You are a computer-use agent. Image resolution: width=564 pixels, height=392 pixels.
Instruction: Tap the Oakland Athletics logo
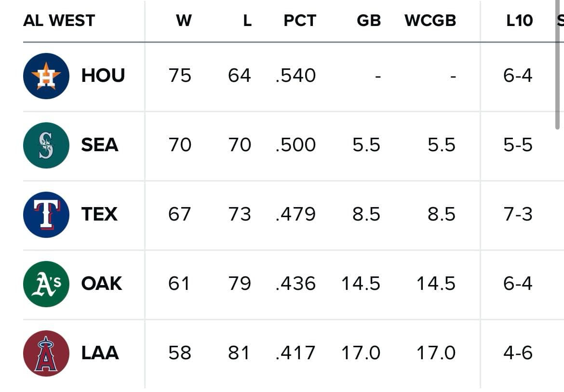46,284
